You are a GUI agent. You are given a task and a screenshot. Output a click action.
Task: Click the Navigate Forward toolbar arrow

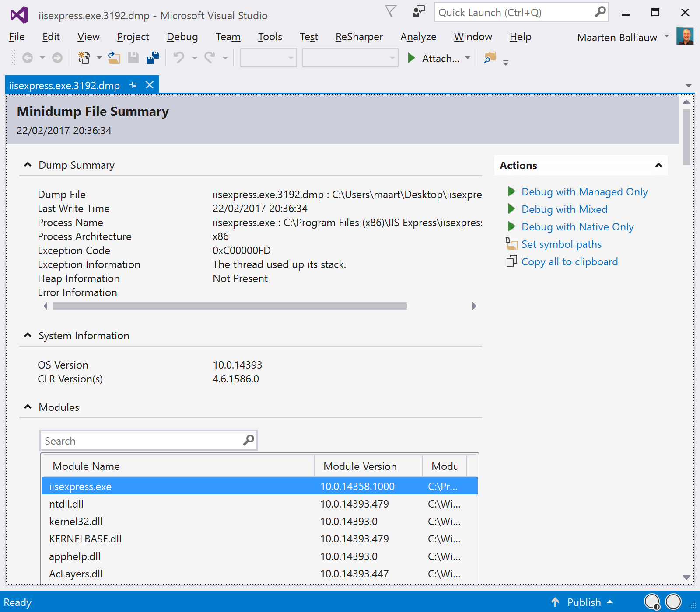(x=57, y=58)
